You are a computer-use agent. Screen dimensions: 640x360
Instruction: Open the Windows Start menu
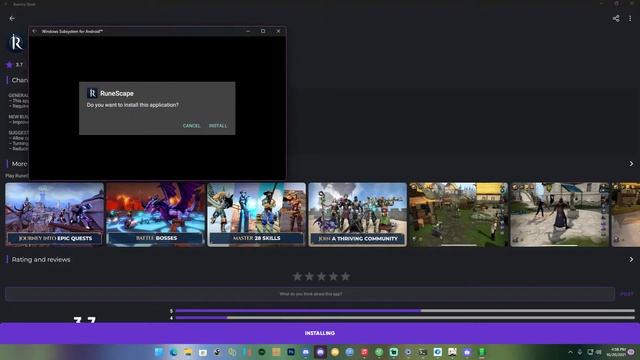(158, 352)
